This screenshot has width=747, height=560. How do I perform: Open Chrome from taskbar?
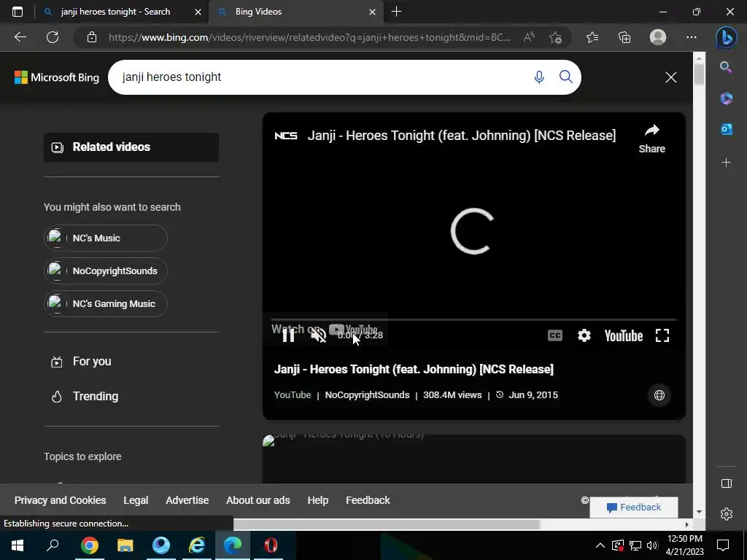tap(90, 545)
